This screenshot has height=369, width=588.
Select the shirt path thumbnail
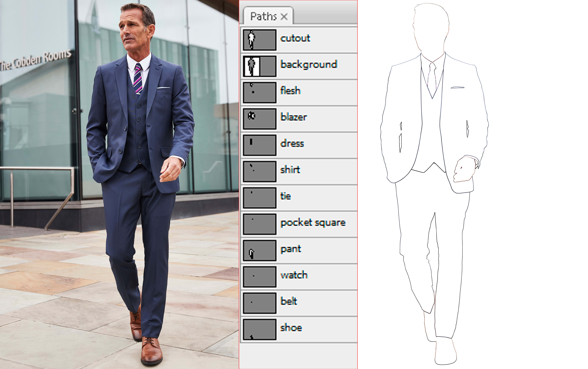click(260, 171)
